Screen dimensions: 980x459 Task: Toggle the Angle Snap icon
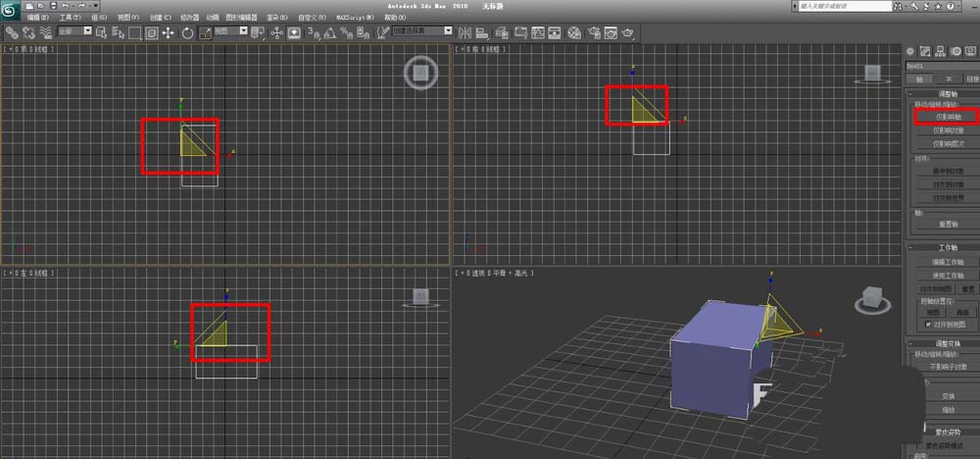[328, 32]
